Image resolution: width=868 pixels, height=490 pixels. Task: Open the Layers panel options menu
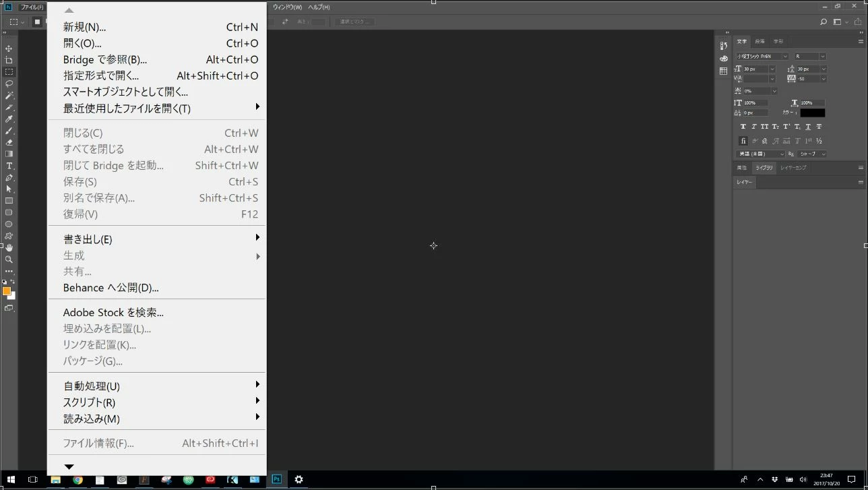click(861, 182)
